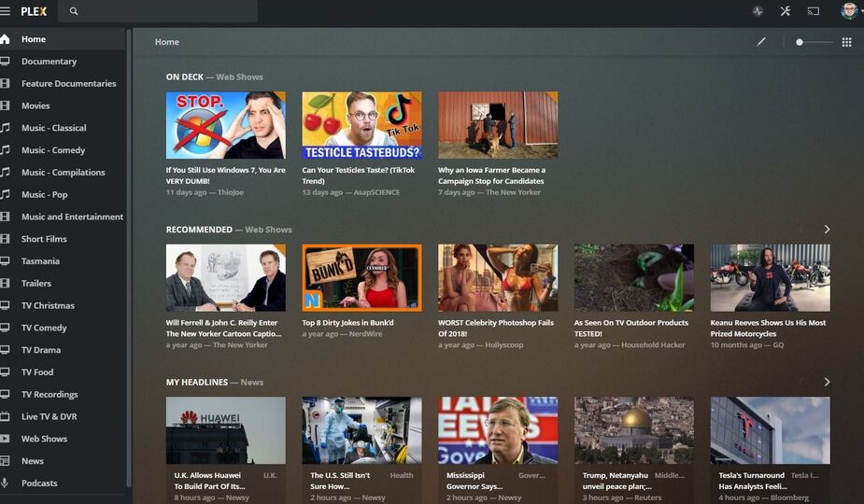Play WORST Celebrity Photoshop Fails thumbnail
Viewport: 864px width, 504px height.
tap(498, 277)
